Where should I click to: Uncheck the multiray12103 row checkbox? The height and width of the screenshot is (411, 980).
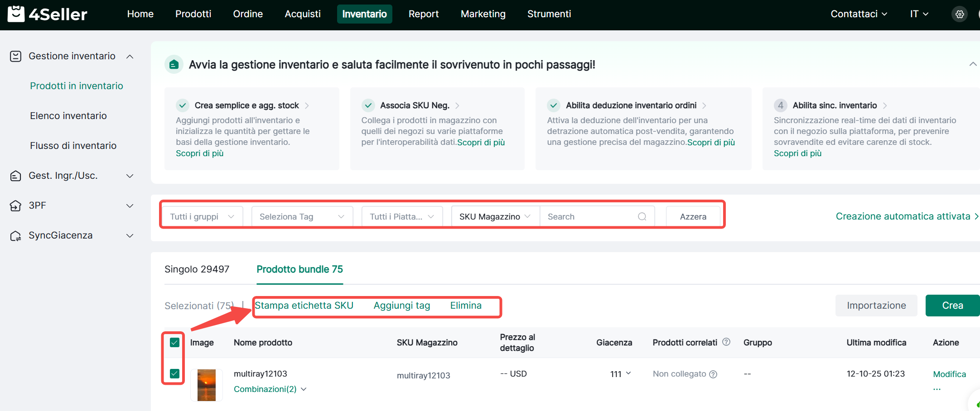(174, 374)
